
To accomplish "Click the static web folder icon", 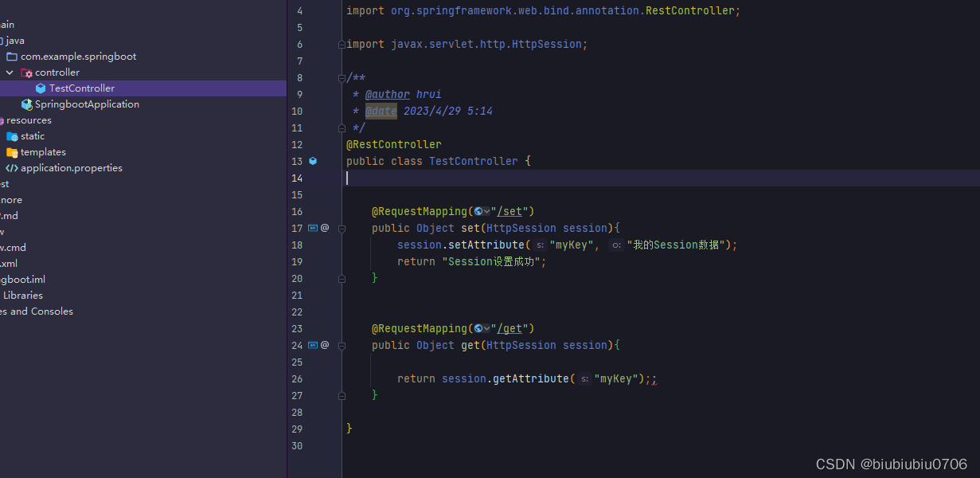I will coord(13,135).
